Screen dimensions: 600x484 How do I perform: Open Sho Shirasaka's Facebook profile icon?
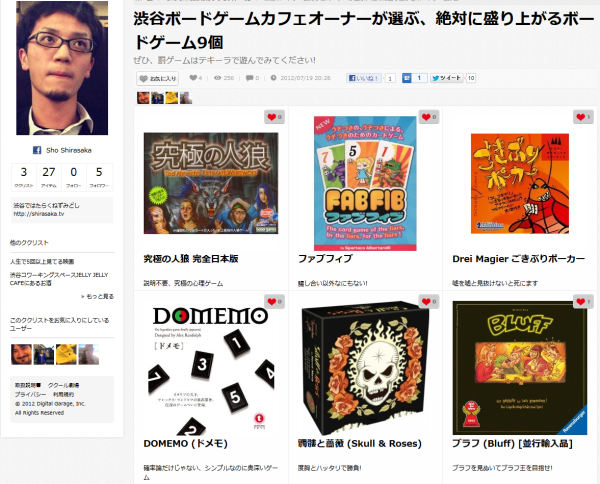tap(37, 150)
